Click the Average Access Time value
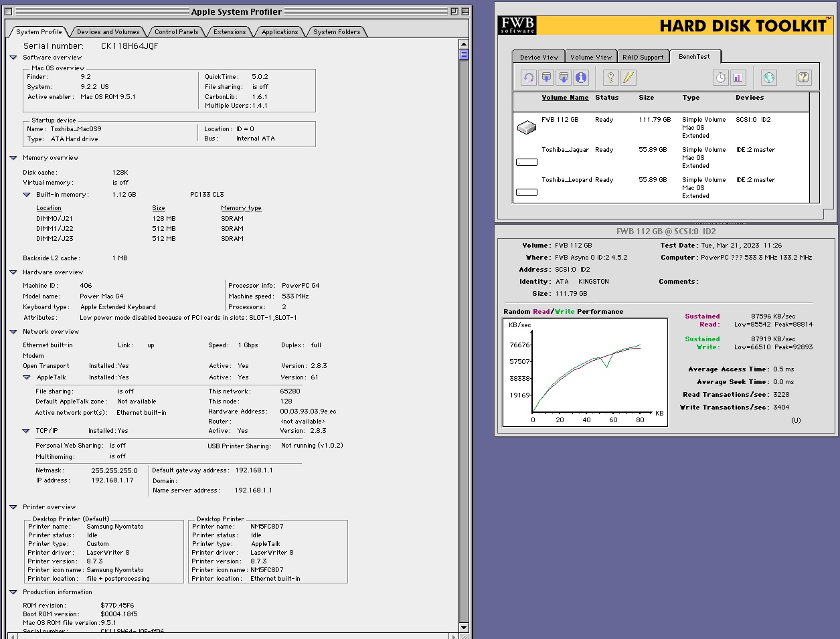This screenshot has height=639, width=840. point(784,369)
